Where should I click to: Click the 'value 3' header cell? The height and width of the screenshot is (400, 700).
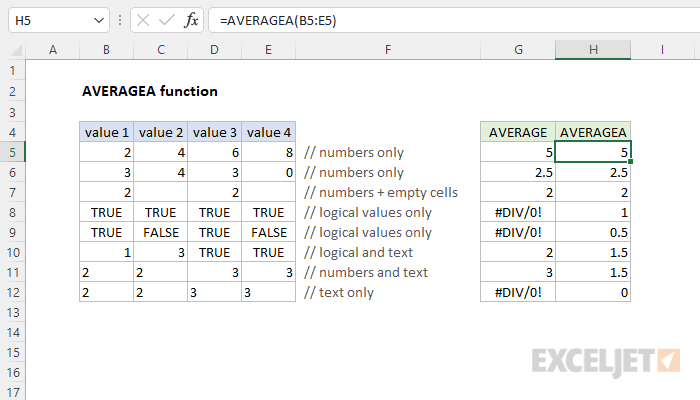[214, 132]
